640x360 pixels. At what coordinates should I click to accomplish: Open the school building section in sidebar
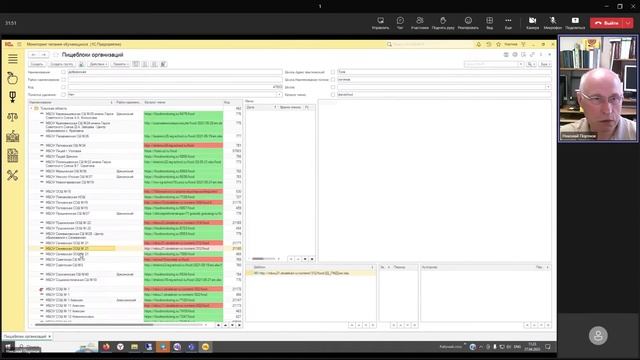click(x=13, y=136)
